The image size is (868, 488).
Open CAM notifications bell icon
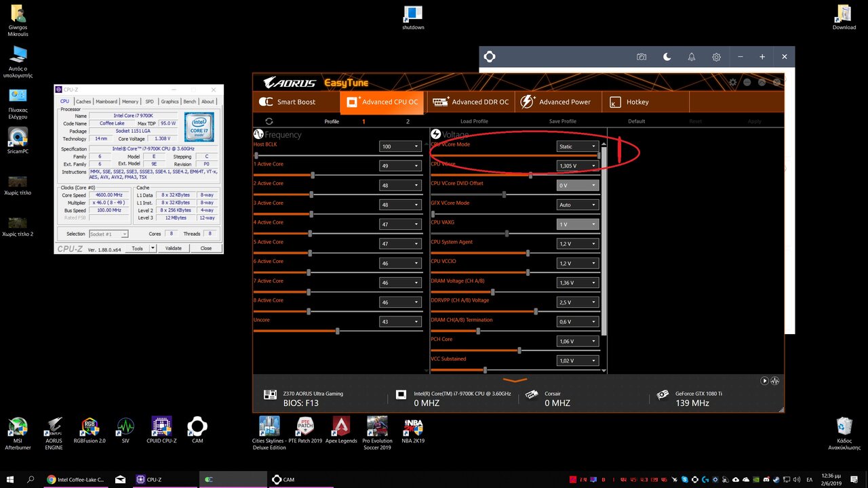click(x=692, y=57)
